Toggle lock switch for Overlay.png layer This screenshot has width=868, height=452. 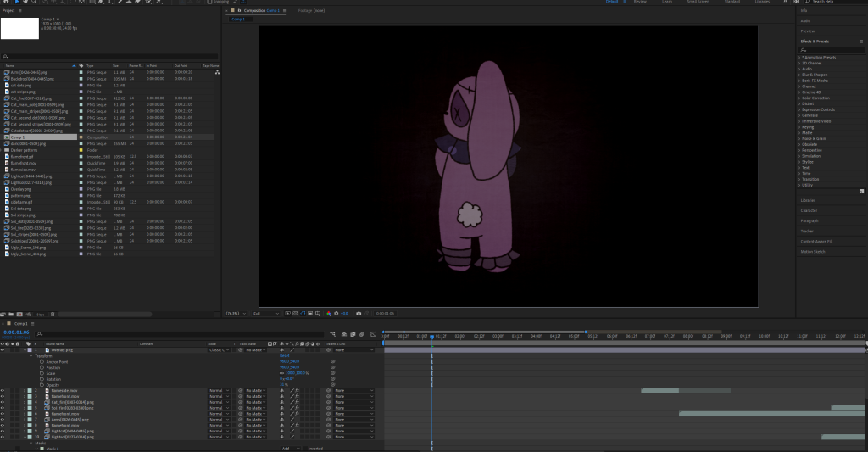click(x=17, y=350)
